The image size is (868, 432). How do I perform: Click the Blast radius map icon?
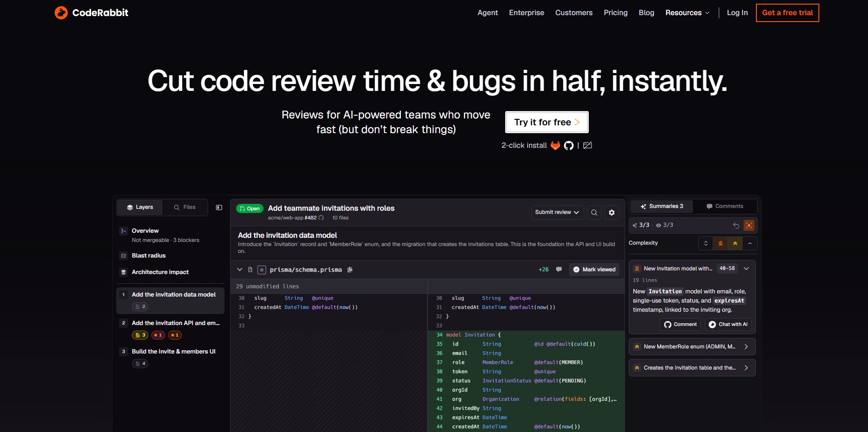click(x=124, y=256)
